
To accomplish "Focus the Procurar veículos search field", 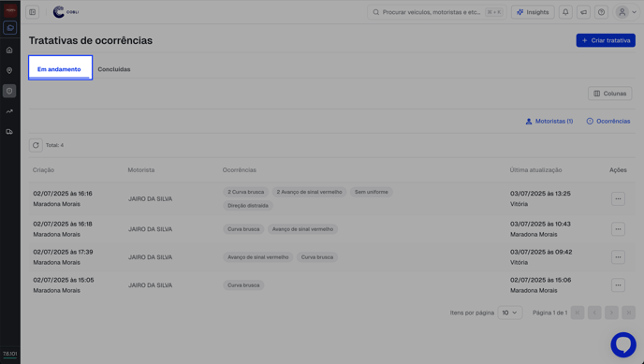I will pyautogui.click(x=436, y=12).
